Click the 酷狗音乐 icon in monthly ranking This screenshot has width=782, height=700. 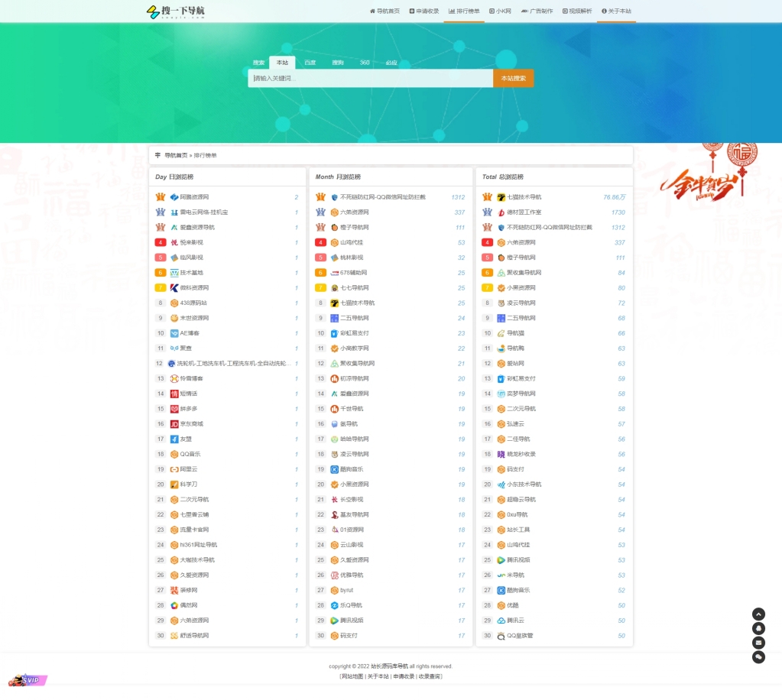(x=334, y=469)
